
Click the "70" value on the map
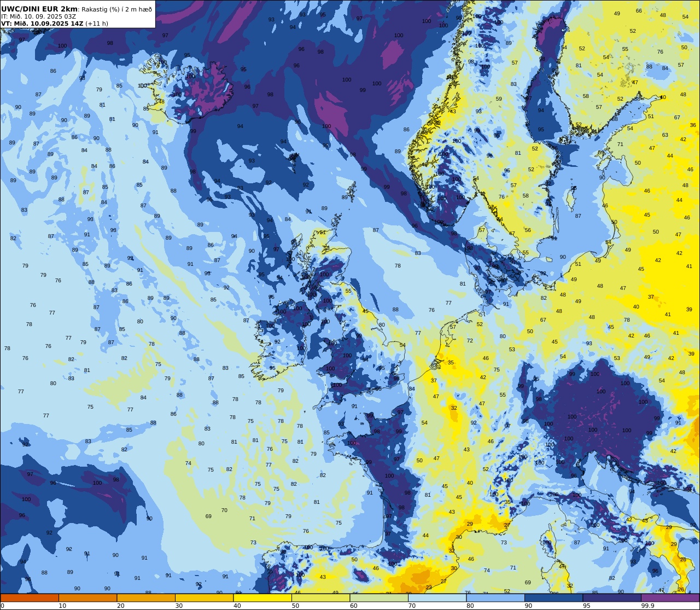point(224,510)
